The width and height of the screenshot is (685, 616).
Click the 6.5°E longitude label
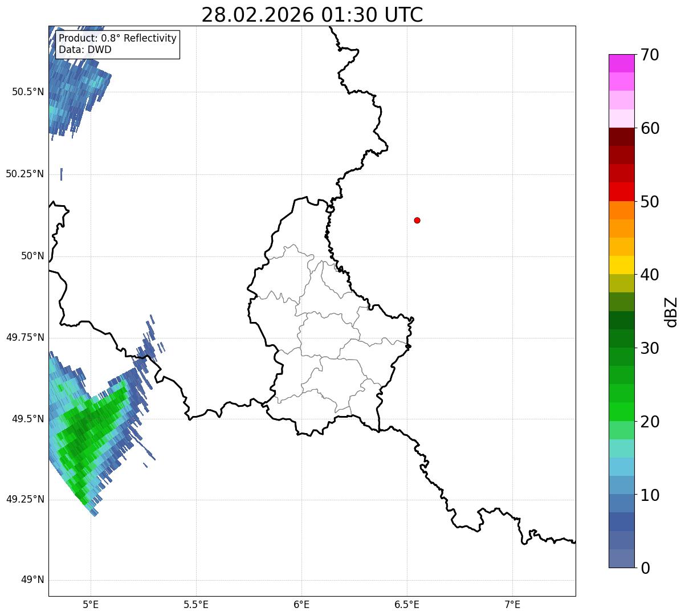(407, 605)
